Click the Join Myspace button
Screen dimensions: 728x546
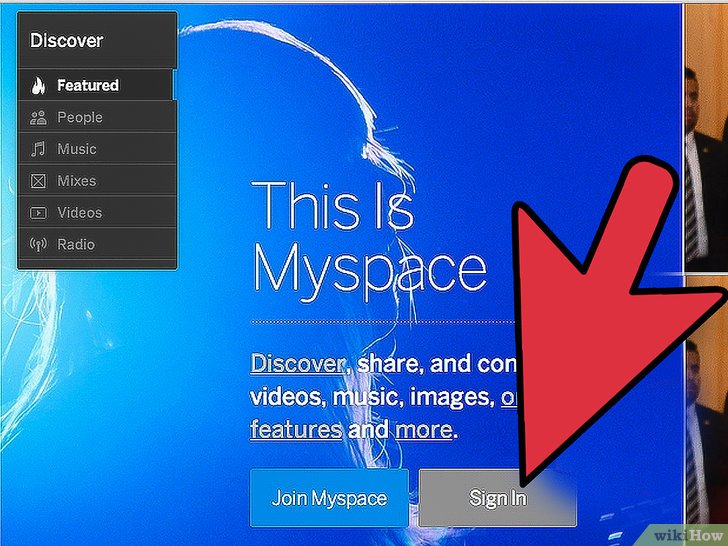click(329, 498)
